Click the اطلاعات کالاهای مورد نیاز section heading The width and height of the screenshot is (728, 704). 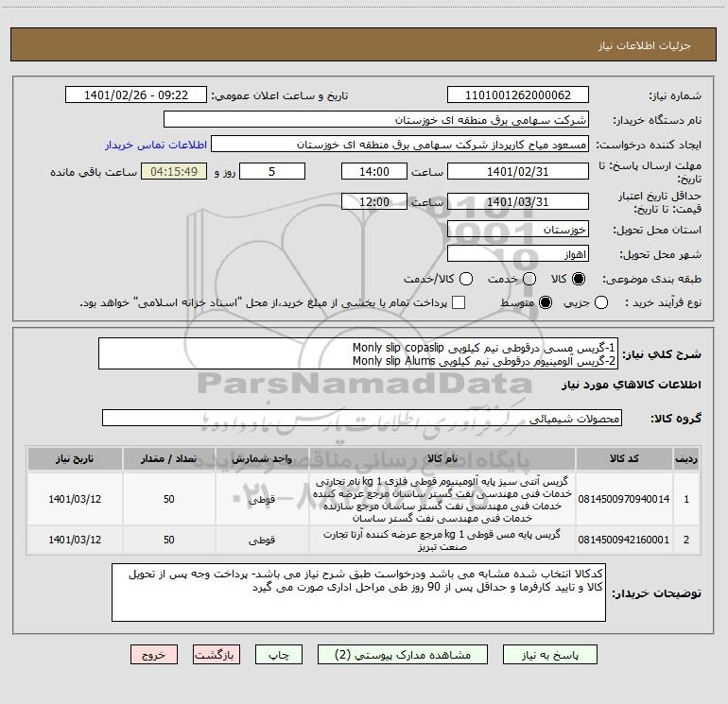click(632, 385)
